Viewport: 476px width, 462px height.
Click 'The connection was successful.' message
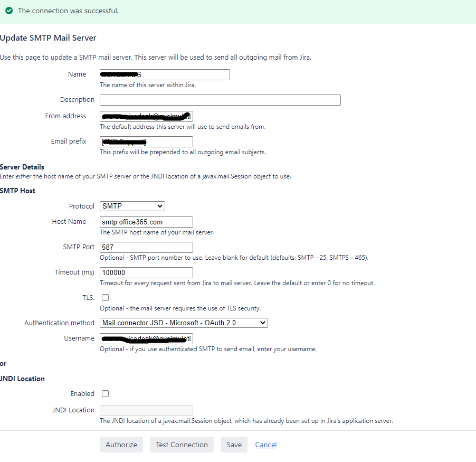pos(68,11)
